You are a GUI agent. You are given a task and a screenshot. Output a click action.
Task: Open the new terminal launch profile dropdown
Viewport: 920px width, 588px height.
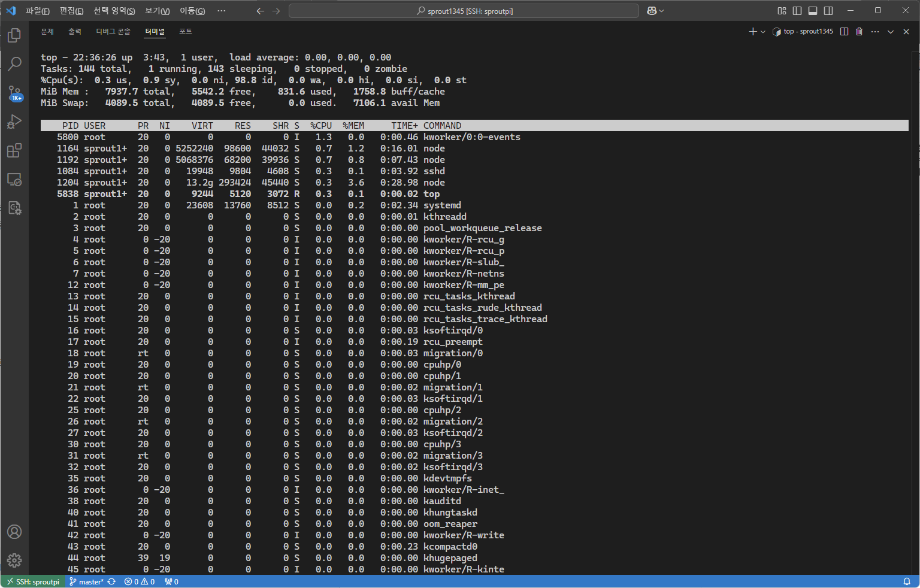click(763, 32)
